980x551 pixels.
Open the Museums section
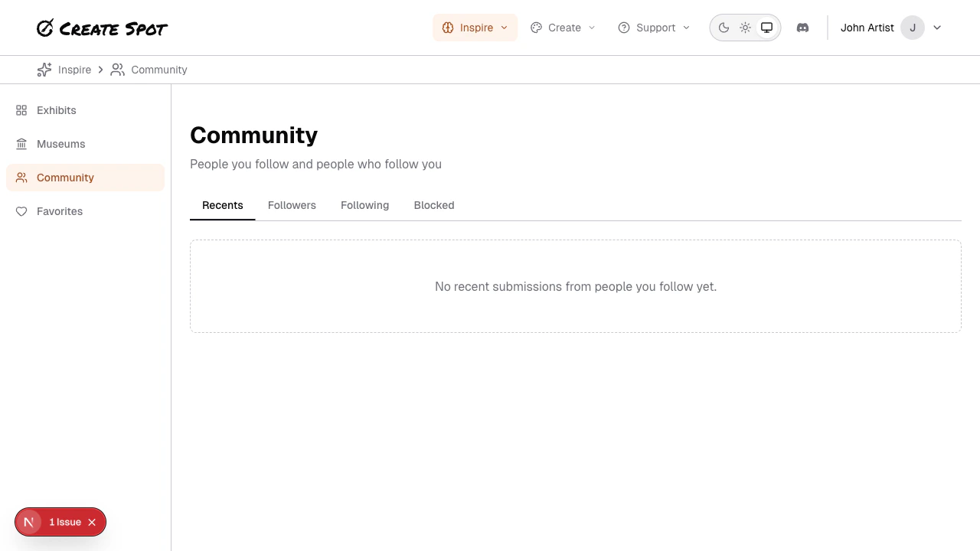[x=60, y=144]
